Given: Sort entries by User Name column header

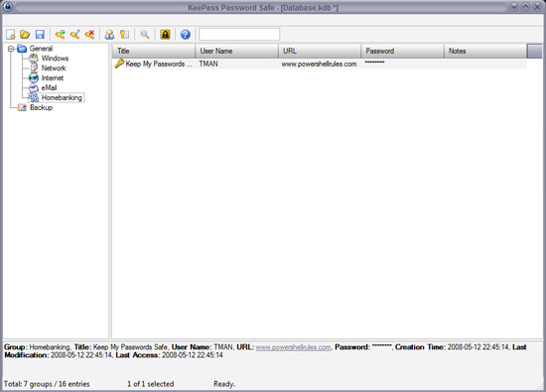Looking at the screenshot, I should pos(237,51).
